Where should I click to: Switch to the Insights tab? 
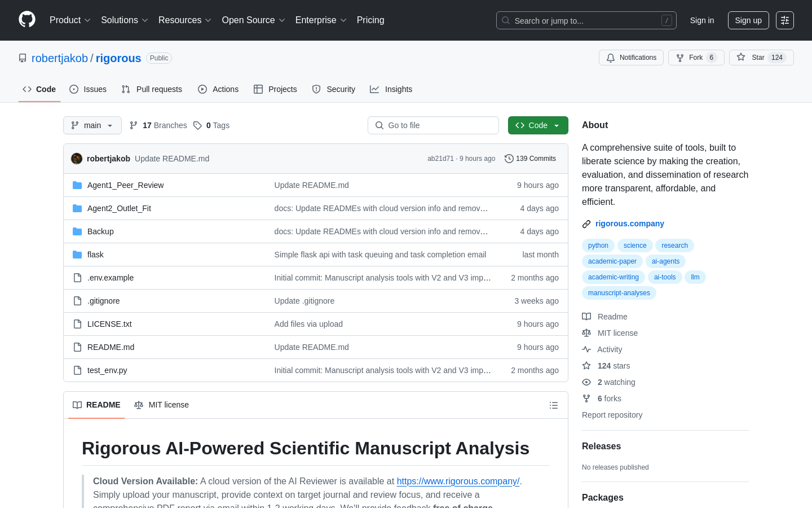(391, 89)
